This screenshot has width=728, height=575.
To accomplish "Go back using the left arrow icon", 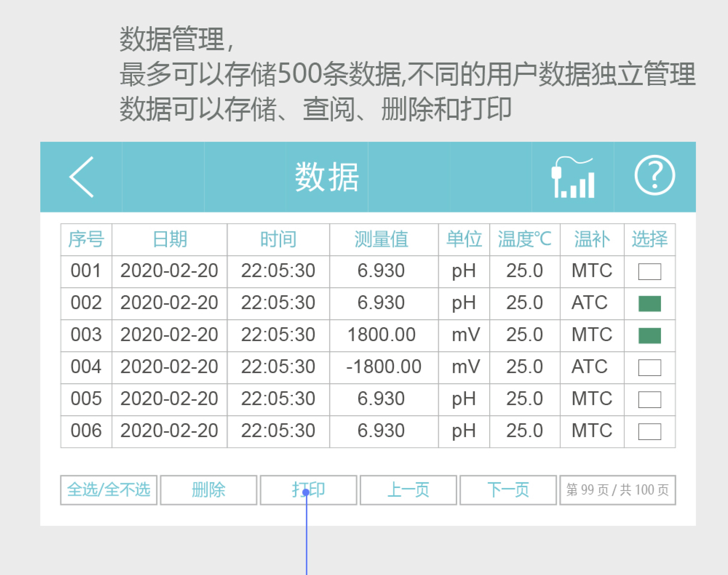I will (81, 177).
